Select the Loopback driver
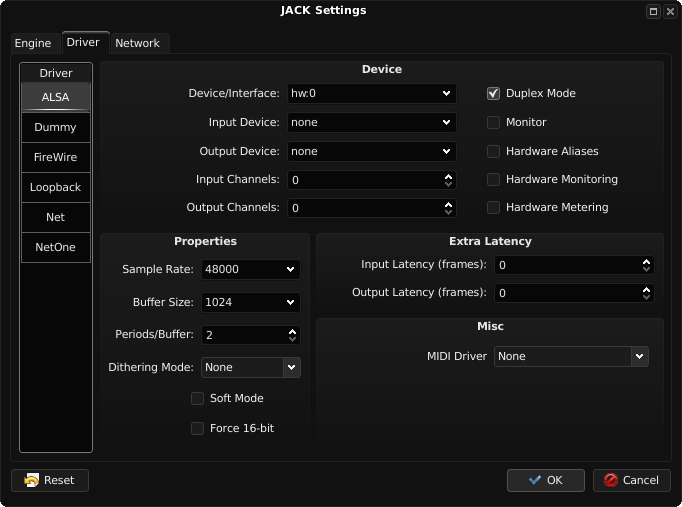 click(56, 187)
